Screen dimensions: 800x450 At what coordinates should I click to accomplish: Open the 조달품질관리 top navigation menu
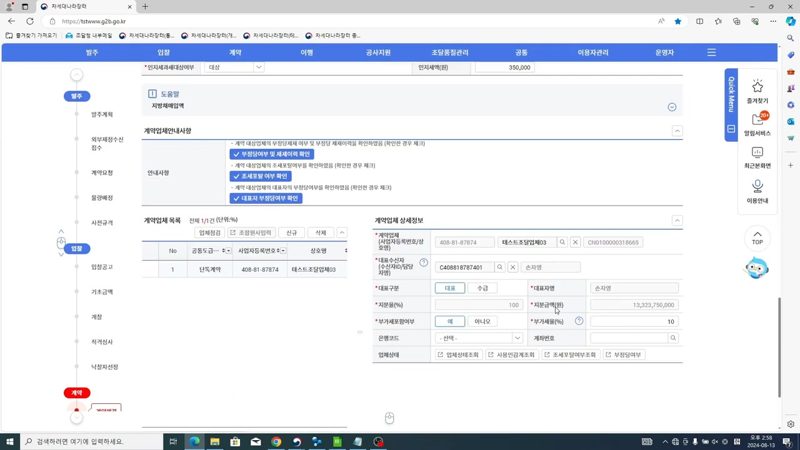coord(449,53)
